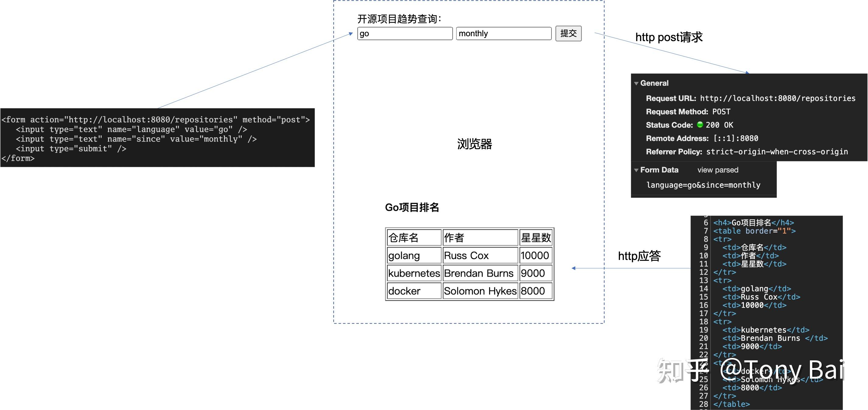
Task: Click the name="language" input code line
Action: point(131,129)
